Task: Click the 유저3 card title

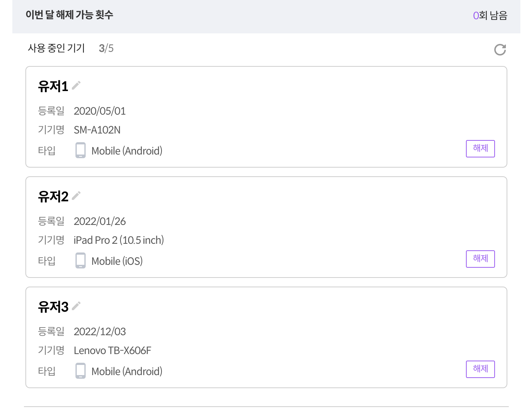Action: pyautogui.click(x=53, y=307)
